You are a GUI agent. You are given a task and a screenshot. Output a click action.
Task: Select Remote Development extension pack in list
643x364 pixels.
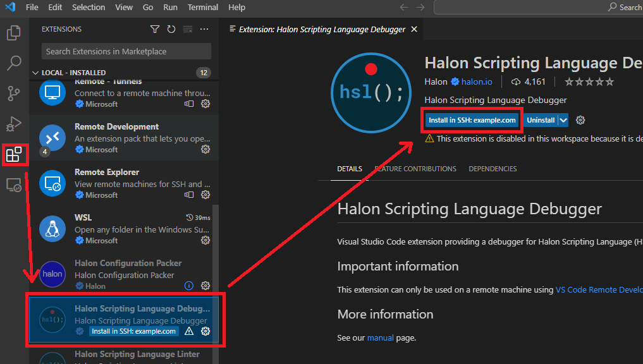(x=124, y=138)
